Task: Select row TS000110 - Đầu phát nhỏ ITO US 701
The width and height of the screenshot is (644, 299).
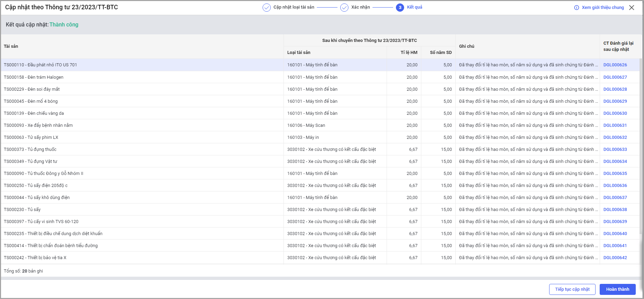Action: tap(41, 65)
